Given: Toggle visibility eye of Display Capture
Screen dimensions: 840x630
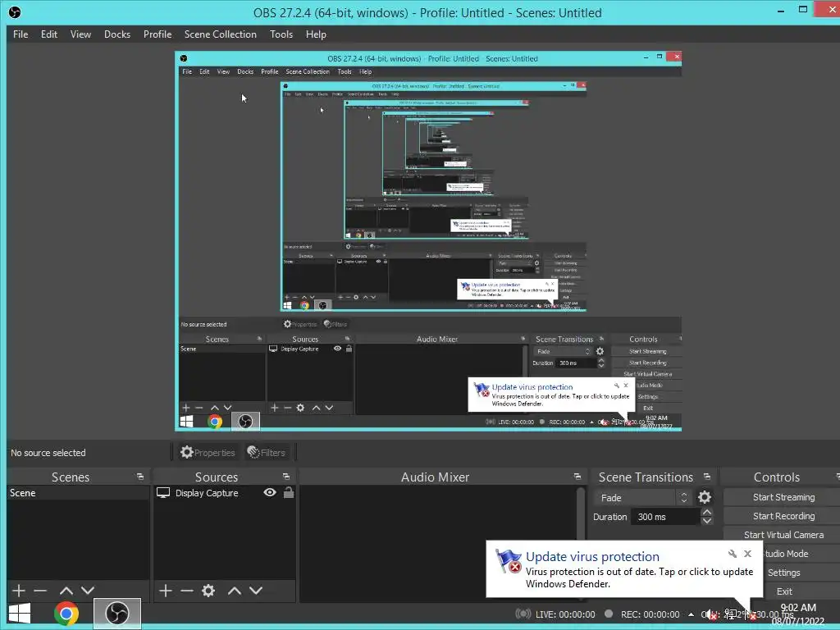Looking at the screenshot, I should (x=270, y=492).
